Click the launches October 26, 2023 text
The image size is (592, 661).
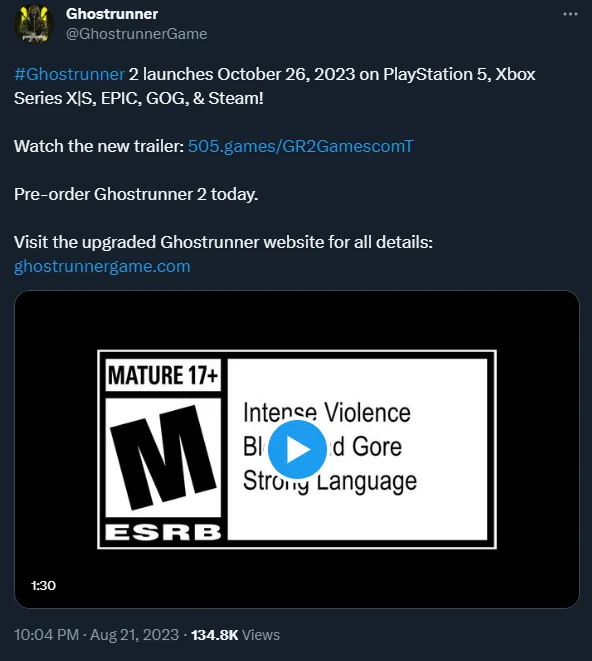tap(249, 74)
